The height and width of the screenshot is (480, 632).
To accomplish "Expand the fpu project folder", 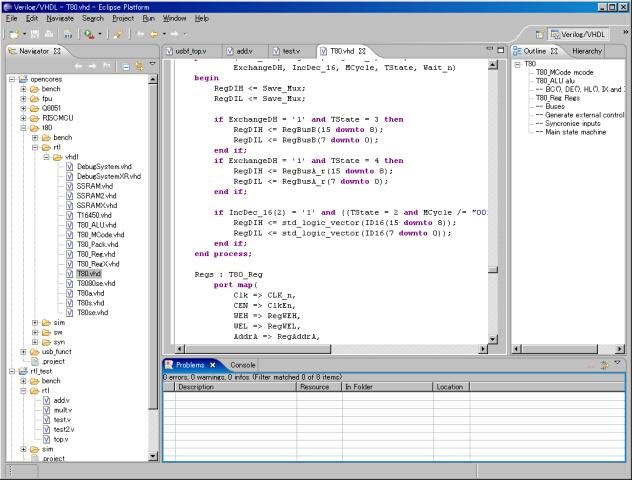I will 22,101.
